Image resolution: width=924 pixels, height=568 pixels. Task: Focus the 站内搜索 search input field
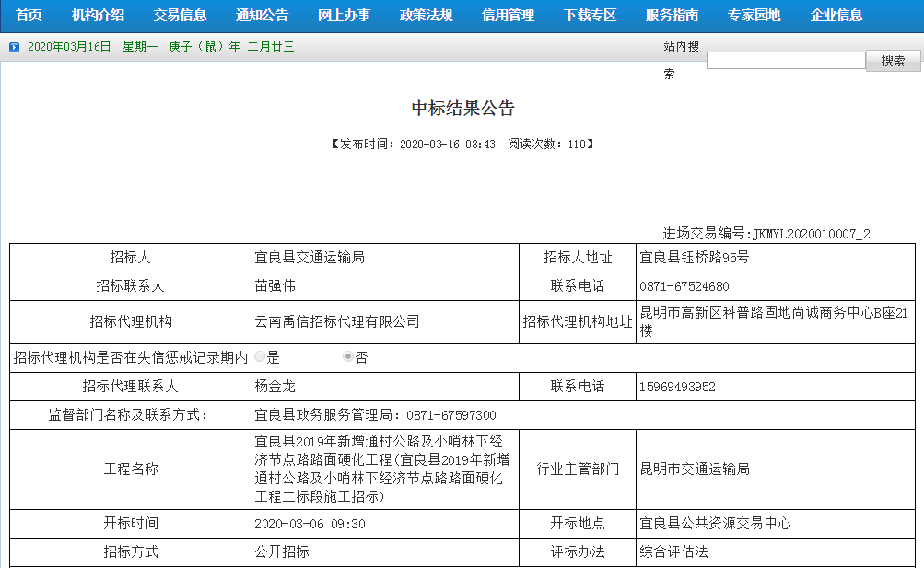(786, 61)
